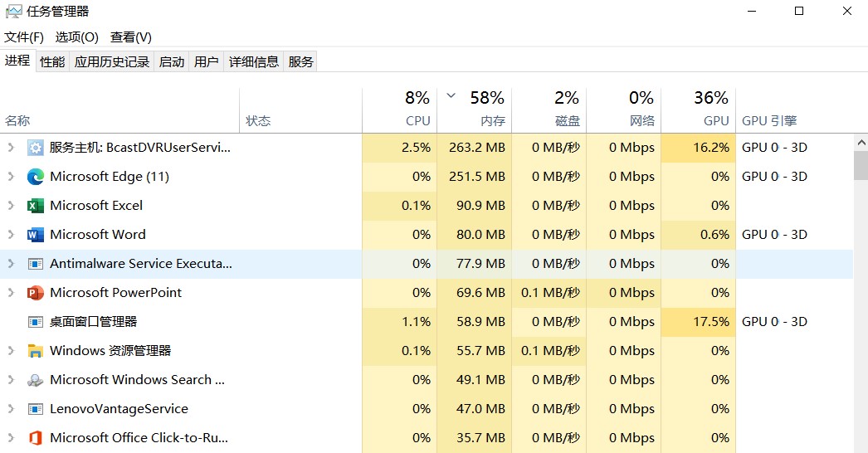
Task: Click the 1.1% CPU value
Action: (x=417, y=322)
